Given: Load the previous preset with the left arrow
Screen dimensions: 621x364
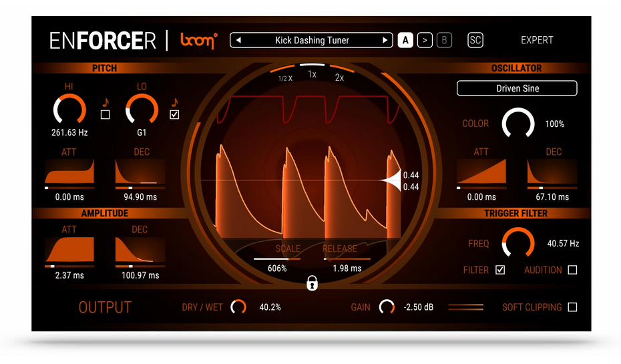Looking at the screenshot, I should coord(238,40).
